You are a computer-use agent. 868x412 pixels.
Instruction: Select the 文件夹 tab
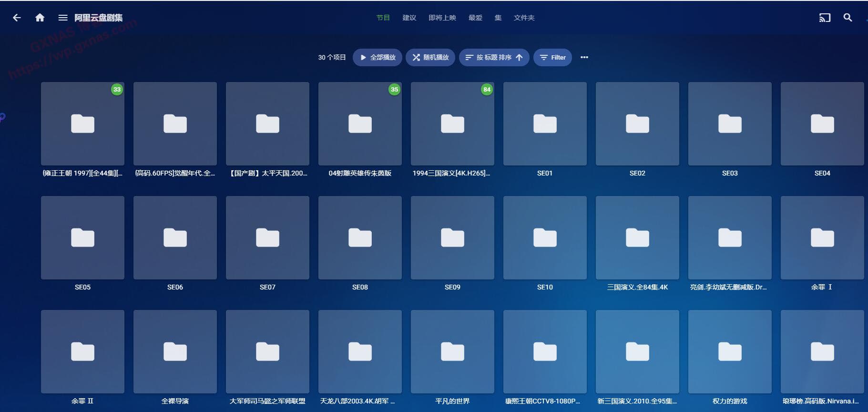(524, 18)
